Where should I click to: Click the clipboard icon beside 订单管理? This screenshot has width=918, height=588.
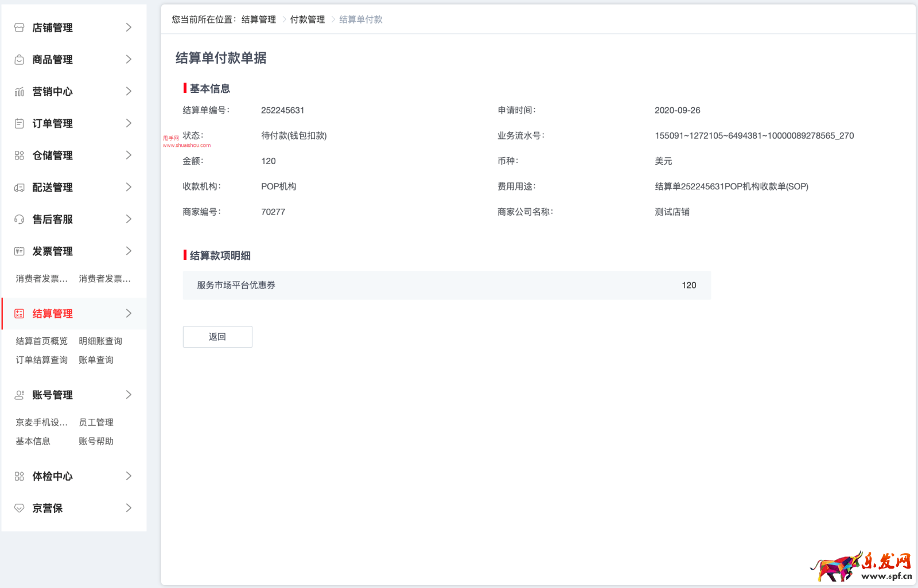click(19, 123)
